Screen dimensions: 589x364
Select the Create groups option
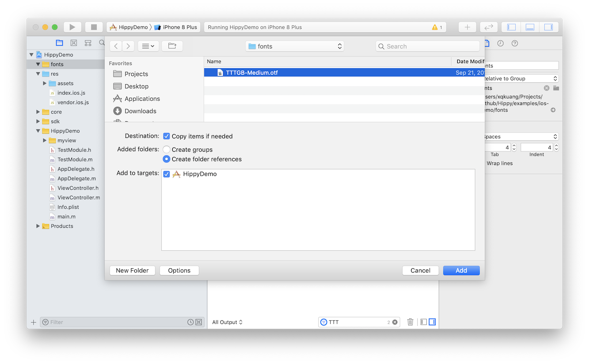[x=167, y=149]
